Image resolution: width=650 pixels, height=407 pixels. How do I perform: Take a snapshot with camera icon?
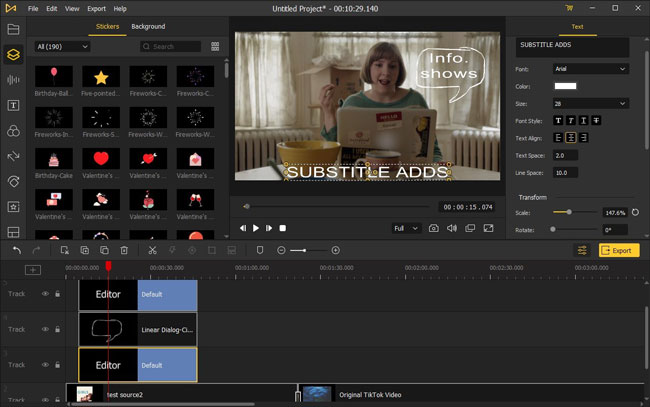434,228
